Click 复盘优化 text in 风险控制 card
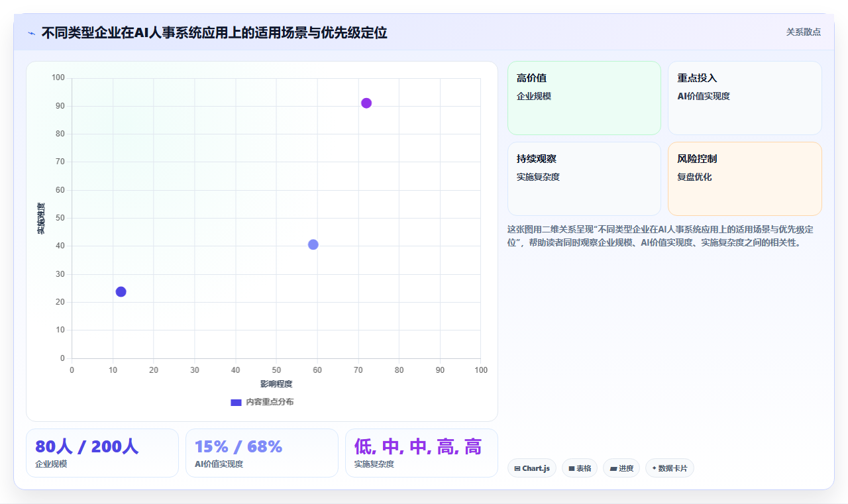The width and height of the screenshot is (848, 504). coord(694,177)
